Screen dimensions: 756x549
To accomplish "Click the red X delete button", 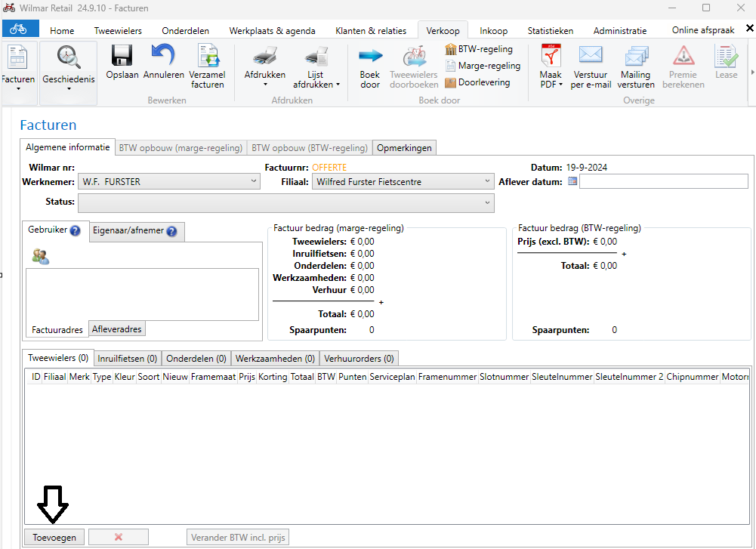I will tap(118, 537).
